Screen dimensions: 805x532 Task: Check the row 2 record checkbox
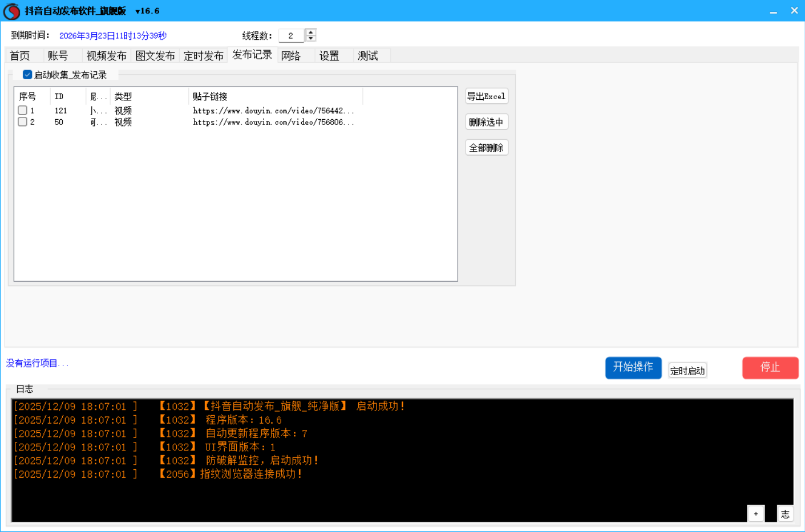click(22, 122)
